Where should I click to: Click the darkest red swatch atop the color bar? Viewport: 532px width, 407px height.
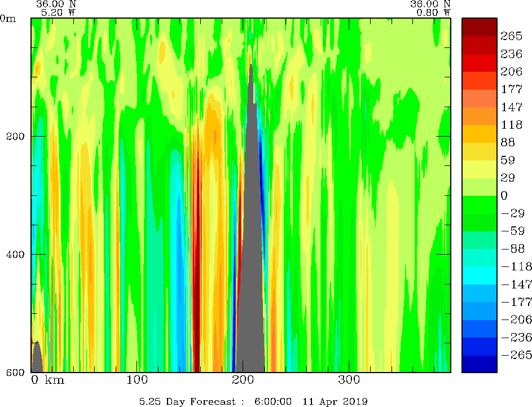[x=479, y=27]
